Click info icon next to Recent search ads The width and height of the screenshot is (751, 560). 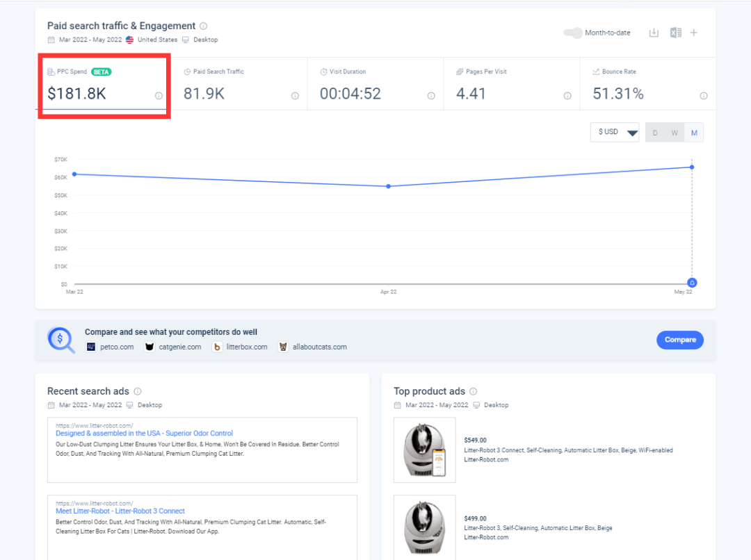pos(138,391)
